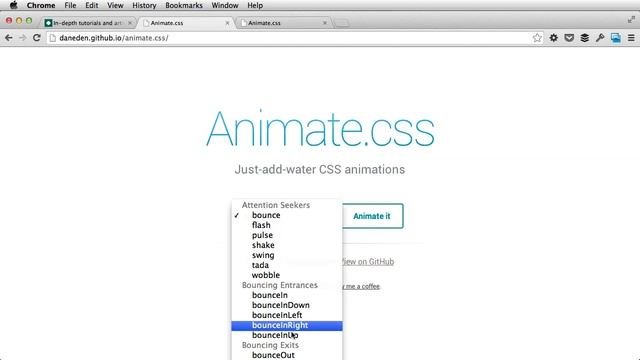The height and width of the screenshot is (360, 640).
Task: Open the Chrome hamburger menu
Action: [x=631, y=38]
